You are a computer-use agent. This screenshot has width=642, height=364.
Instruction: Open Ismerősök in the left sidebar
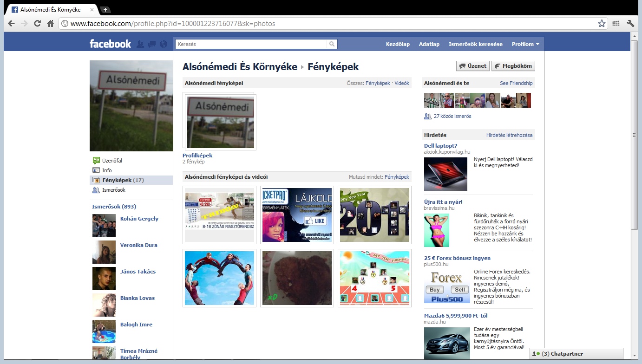pyautogui.click(x=113, y=190)
